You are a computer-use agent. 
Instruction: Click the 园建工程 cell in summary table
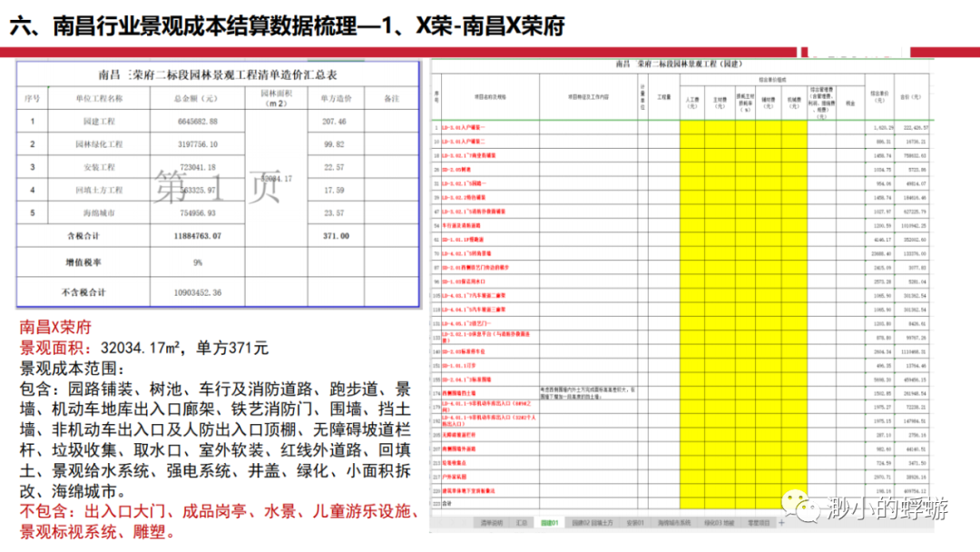[x=99, y=122]
